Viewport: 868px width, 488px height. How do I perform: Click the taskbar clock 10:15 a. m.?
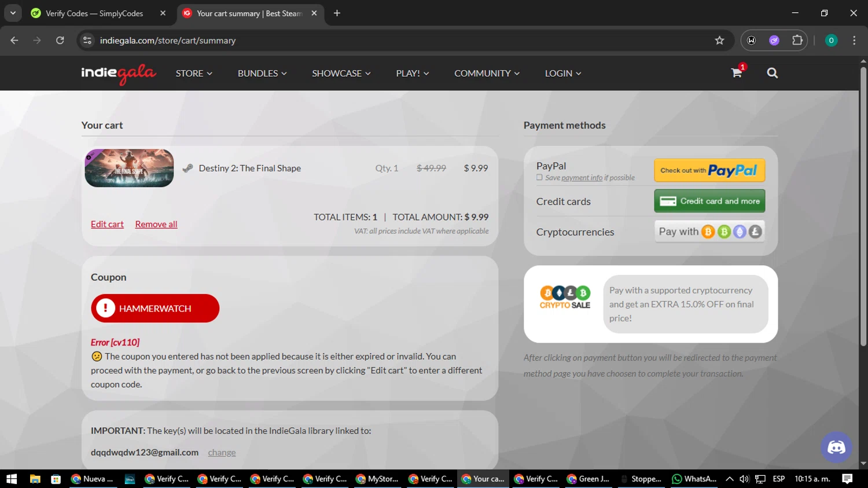click(812, 479)
